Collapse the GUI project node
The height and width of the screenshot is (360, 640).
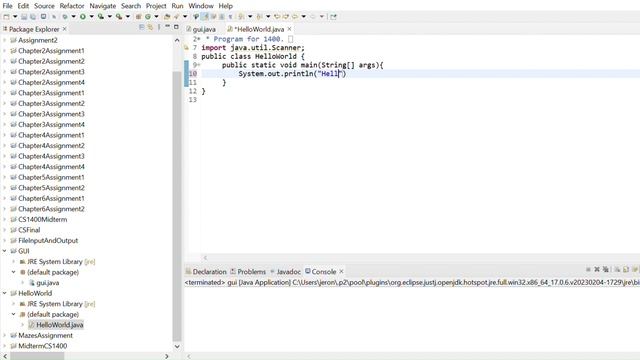click(4, 251)
